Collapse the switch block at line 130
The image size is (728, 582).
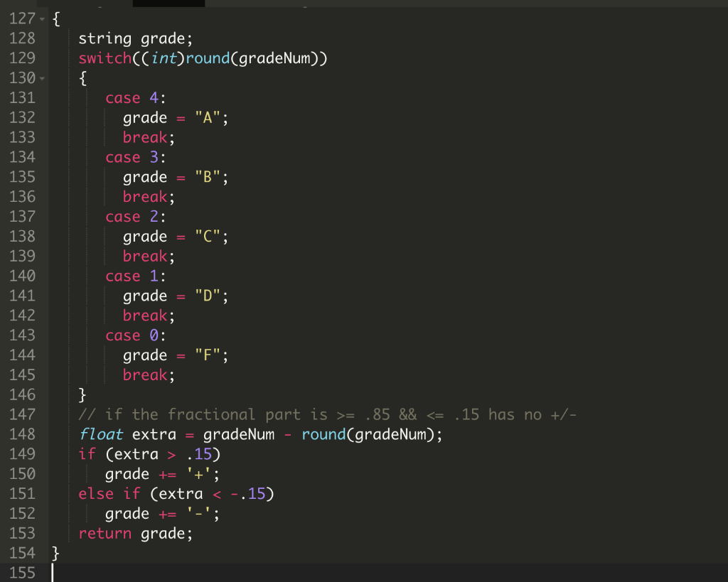point(41,78)
